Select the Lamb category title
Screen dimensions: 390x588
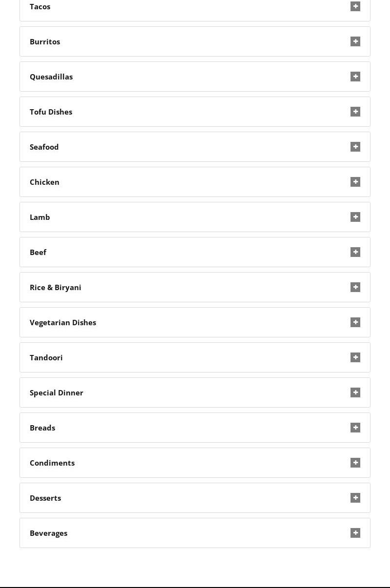pos(40,217)
